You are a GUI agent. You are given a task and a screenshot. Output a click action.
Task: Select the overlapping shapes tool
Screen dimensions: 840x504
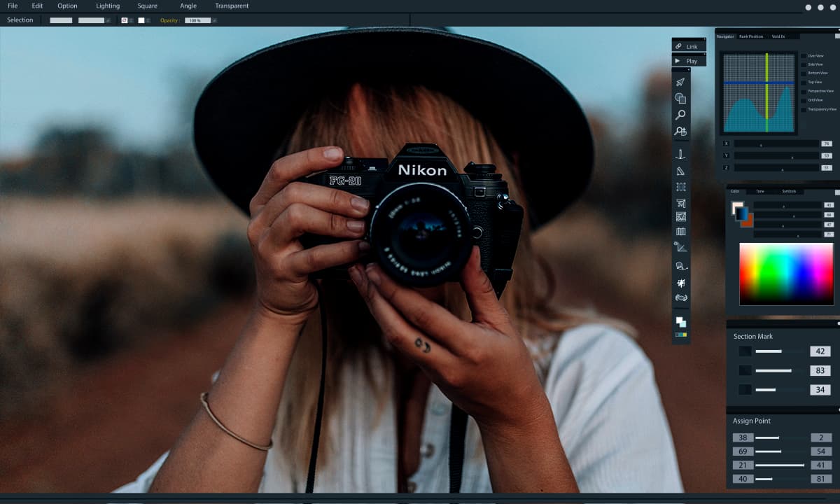tap(680, 98)
